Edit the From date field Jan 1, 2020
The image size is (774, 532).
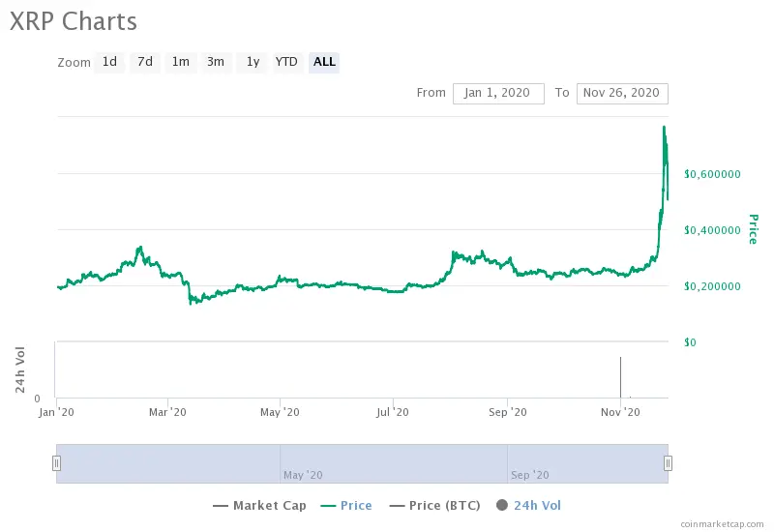pyautogui.click(x=498, y=93)
